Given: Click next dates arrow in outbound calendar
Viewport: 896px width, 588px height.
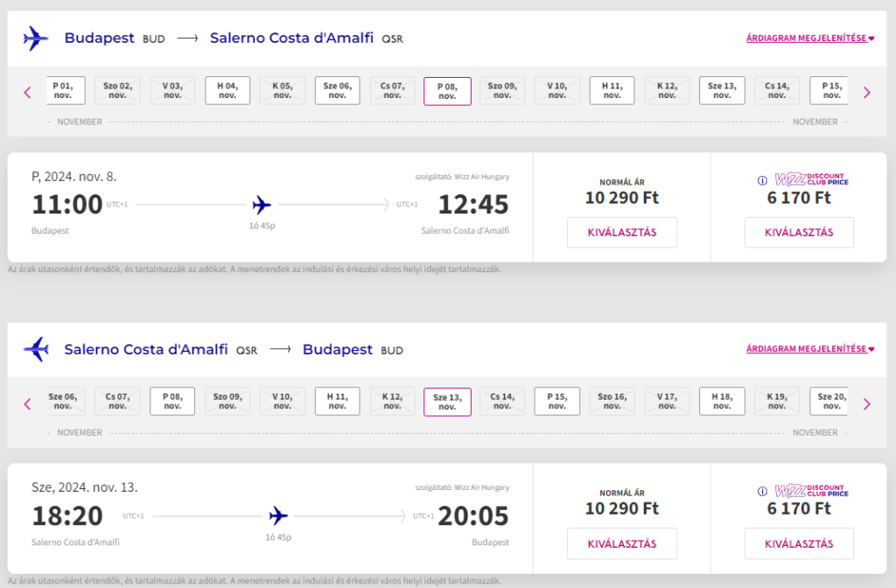Looking at the screenshot, I should (867, 92).
